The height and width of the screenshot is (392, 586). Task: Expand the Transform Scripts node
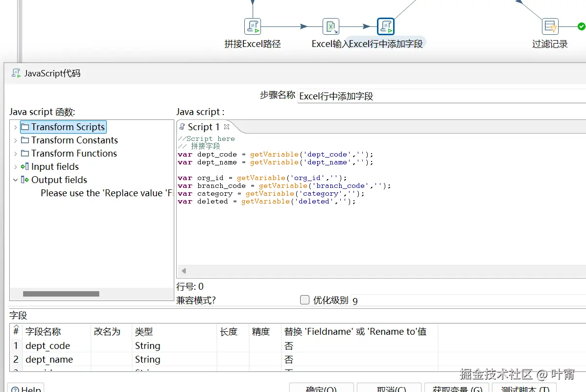[x=15, y=127]
